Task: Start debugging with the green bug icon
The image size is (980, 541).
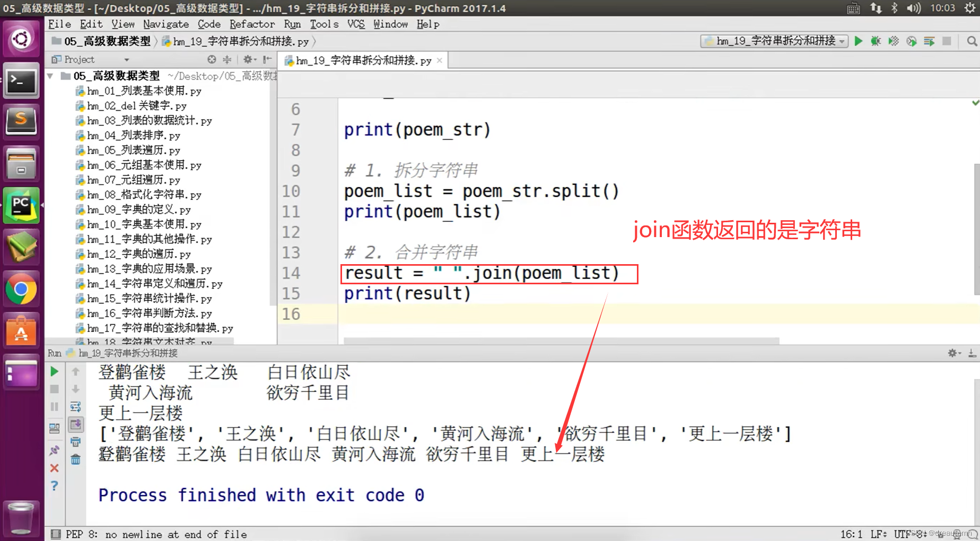Action: [876, 41]
